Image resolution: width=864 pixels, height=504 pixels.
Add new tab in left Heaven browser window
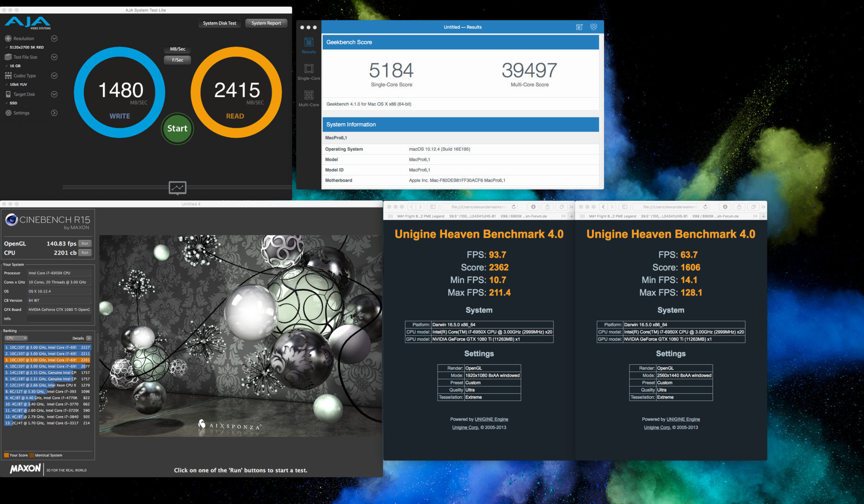572,217
